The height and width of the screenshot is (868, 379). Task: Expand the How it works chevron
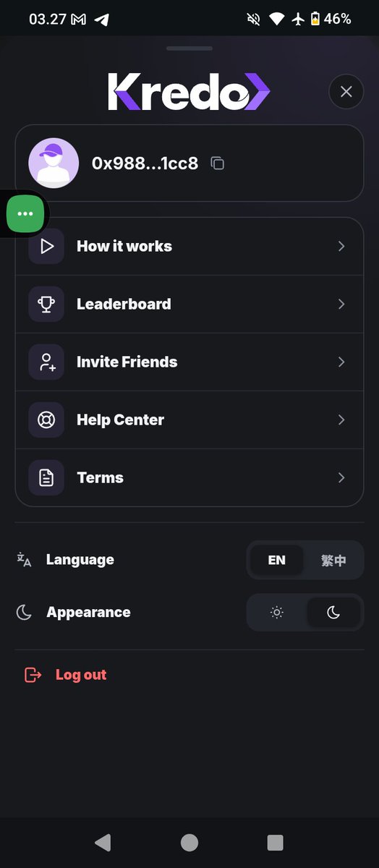pyautogui.click(x=341, y=246)
